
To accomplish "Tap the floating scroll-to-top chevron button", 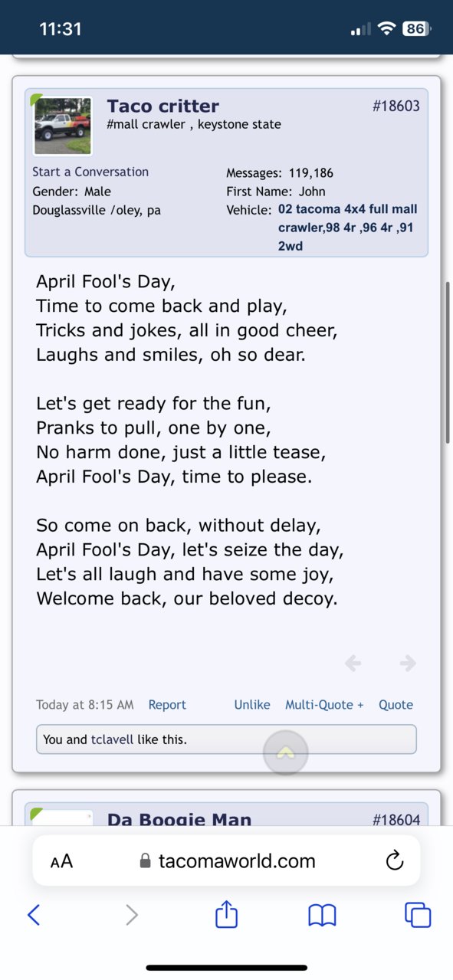I will coord(286,753).
